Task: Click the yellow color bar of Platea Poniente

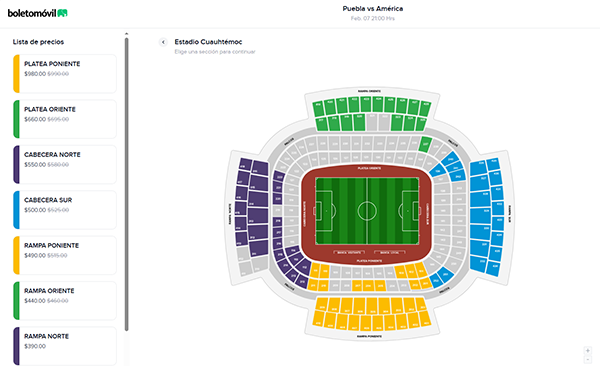Action: [16, 74]
